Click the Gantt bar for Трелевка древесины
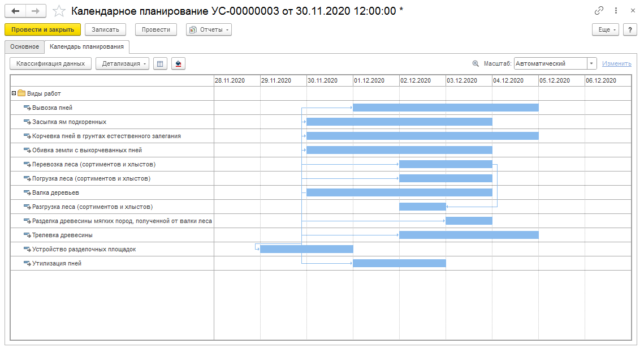 469,235
